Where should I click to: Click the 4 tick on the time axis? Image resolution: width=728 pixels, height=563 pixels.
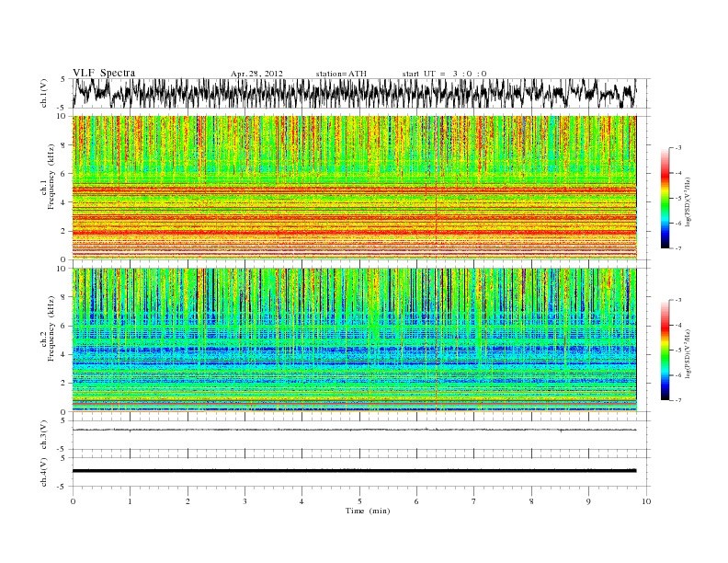[301, 501]
